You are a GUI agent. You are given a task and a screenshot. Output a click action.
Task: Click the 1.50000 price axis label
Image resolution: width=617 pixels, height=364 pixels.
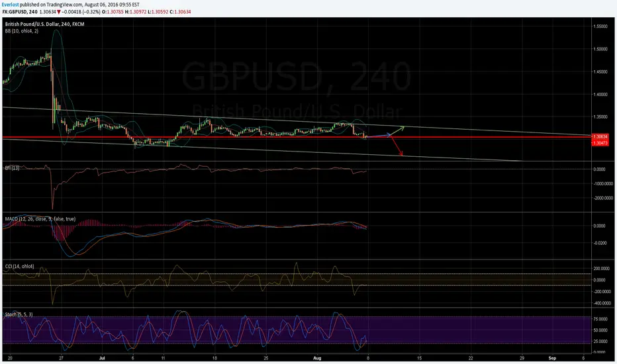pos(600,49)
